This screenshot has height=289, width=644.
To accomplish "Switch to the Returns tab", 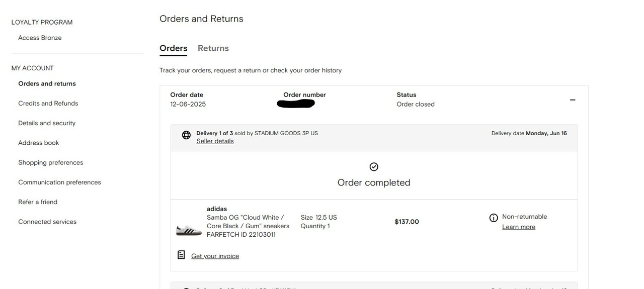I will pyautogui.click(x=213, y=48).
